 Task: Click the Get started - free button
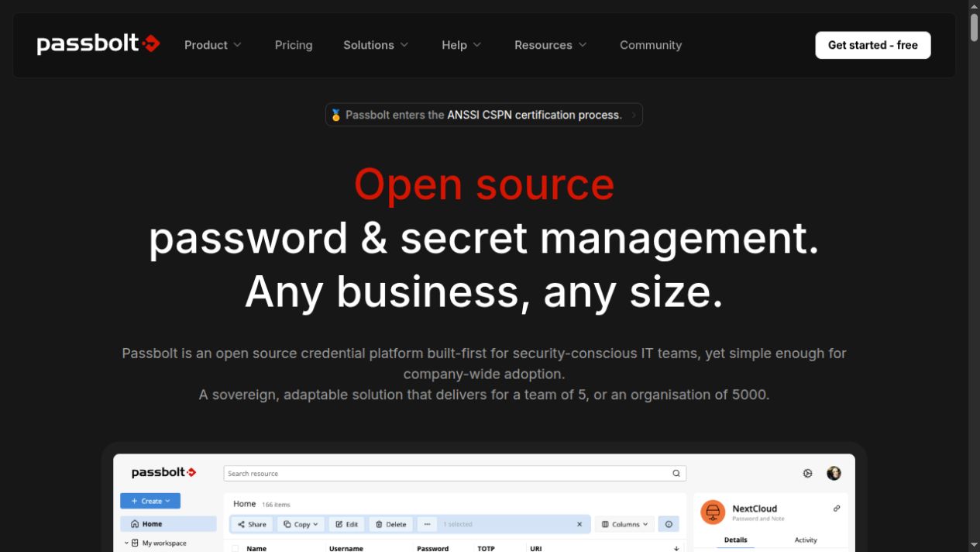point(873,45)
